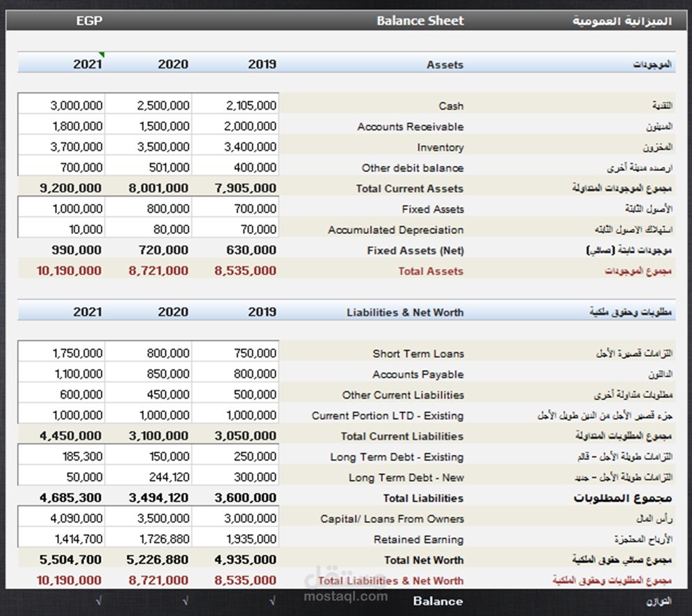Select Fixed Assets (Net) 2019 value 630,000
Screen dimensions: 692x616
click(x=251, y=250)
